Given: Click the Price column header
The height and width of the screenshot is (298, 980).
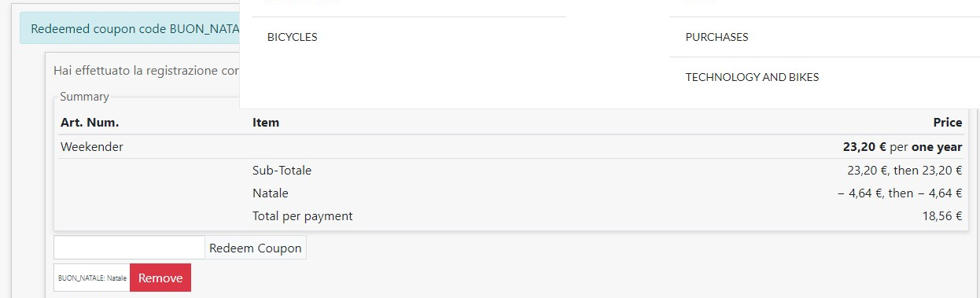Looking at the screenshot, I should click(x=948, y=123).
